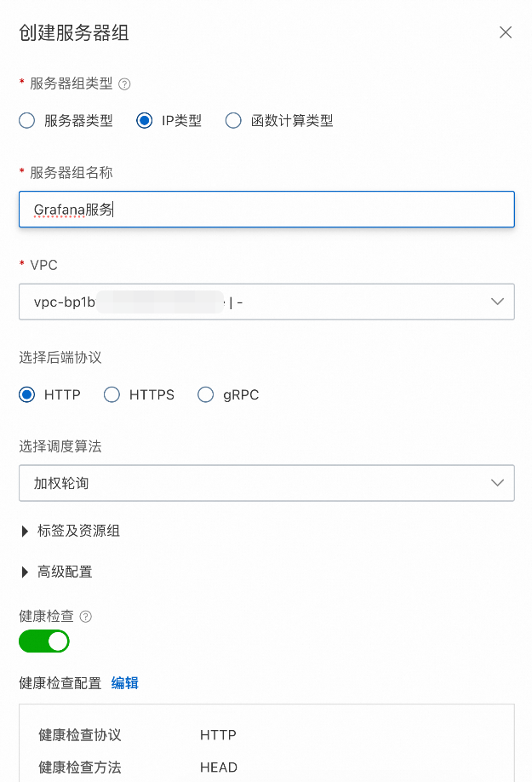Screen dimensions: 532x782
Task: Disable the 健康检查 toggle switch
Action: (43, 641)
